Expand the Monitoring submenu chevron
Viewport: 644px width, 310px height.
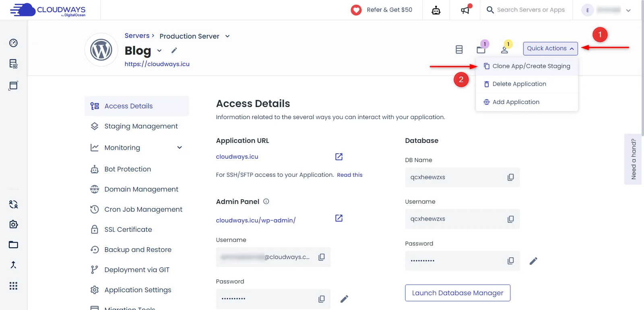coord(180,147)
